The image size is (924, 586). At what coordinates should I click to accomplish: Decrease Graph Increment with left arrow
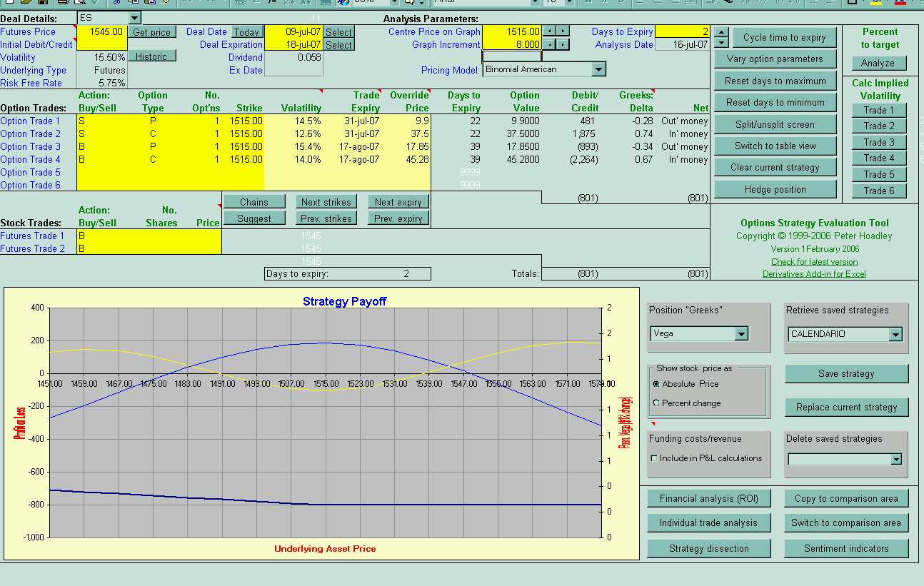[x=548, y=44]
